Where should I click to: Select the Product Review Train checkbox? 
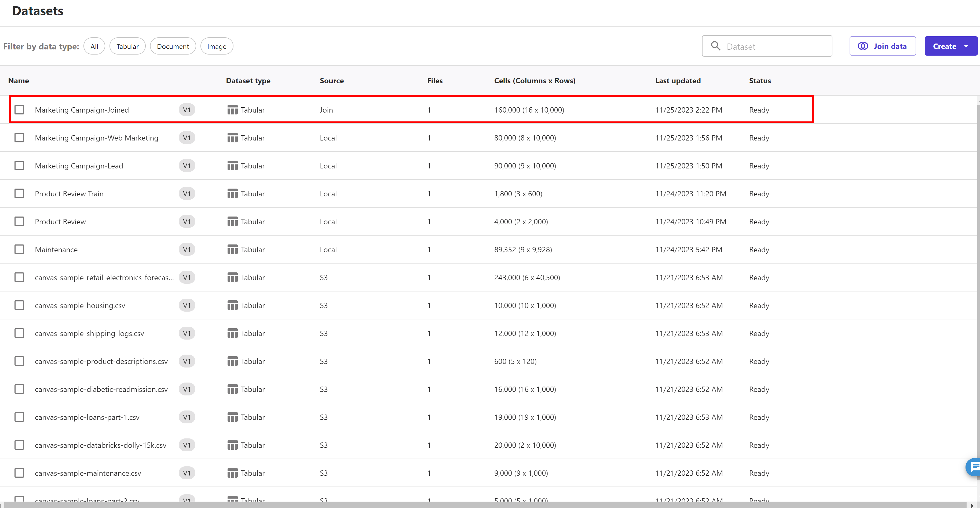coord(19,193)
